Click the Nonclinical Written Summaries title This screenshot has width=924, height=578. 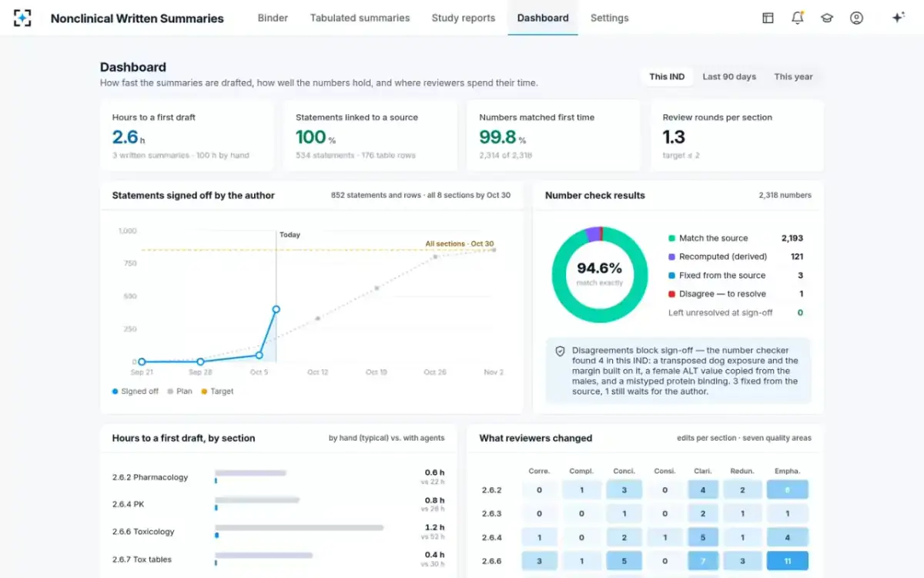137,18
